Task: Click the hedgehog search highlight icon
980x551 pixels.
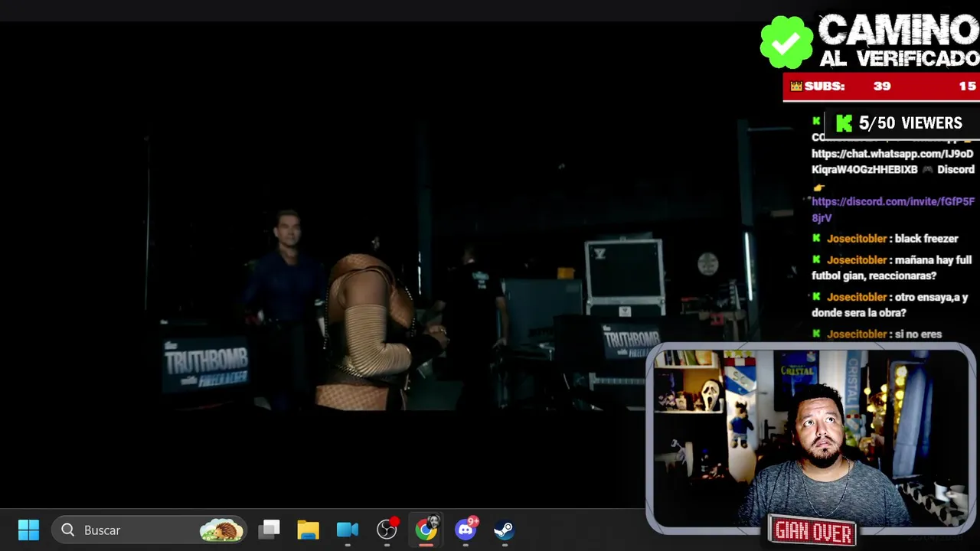Action: 221,530
